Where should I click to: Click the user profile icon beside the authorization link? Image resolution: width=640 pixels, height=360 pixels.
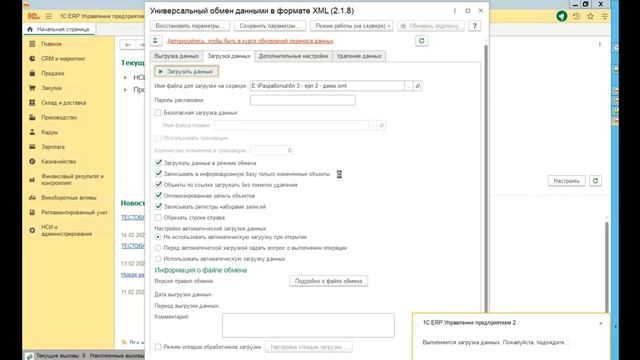coord(156,41)
